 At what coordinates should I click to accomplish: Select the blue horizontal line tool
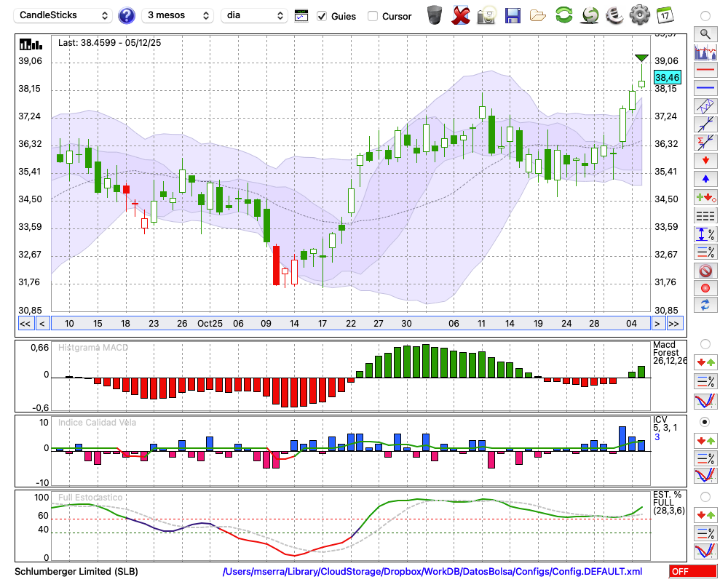click(705, 88)
